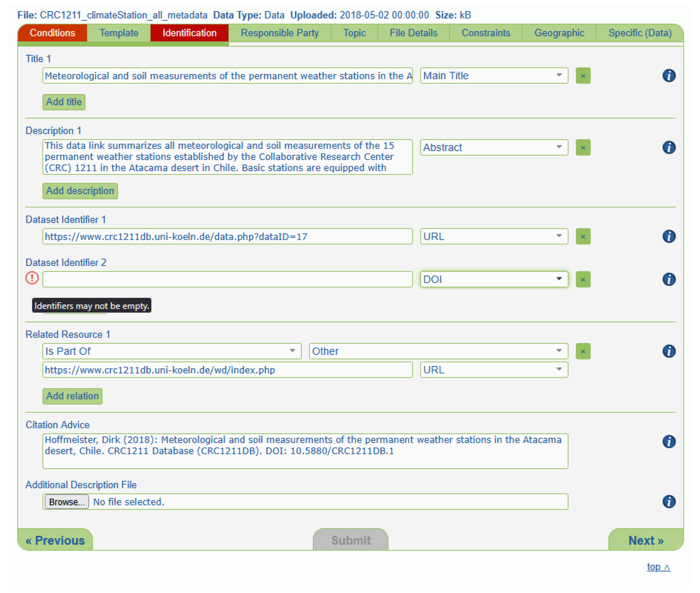Show info for Title 1 field
This screenshot has width=700, height=593.
click(669, 76)
